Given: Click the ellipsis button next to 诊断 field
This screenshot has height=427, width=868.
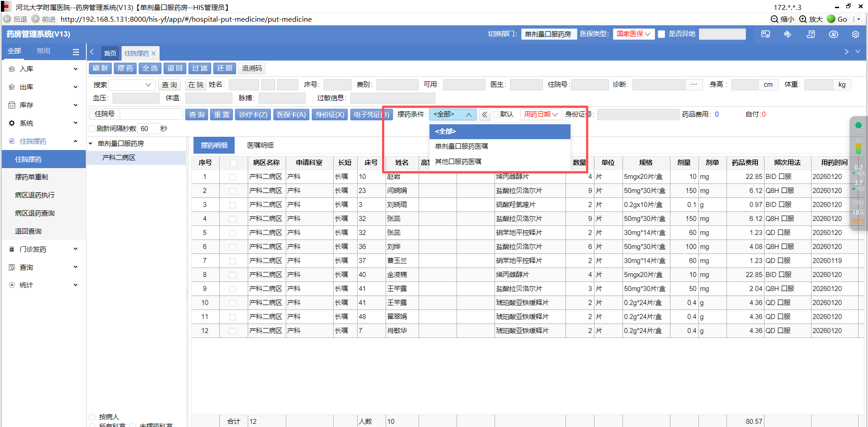Looking at the screenshot, I should click(693, 84).
